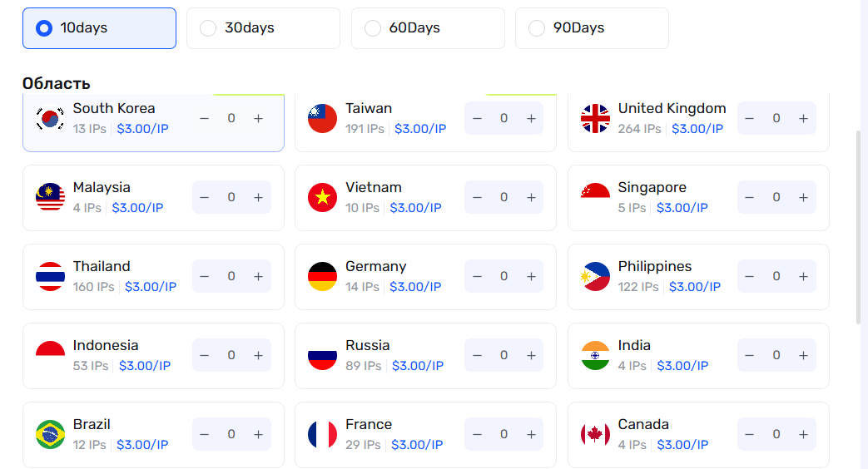Increase Malaysia IP quantity with plus
The width and height of the screenshot is (868, 469).
pyautogui.click(x=258, y=197)
